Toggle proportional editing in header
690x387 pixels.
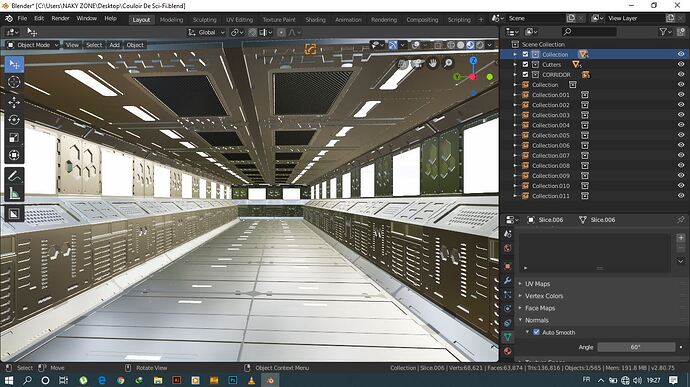pos(281,32)
